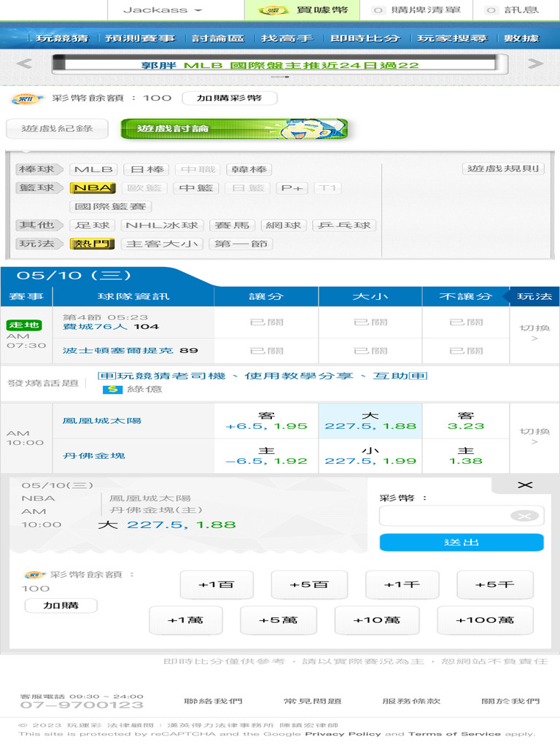Go to 玩競猜 menu
This screenshot has width=560, height=747.
coord(63,38)
